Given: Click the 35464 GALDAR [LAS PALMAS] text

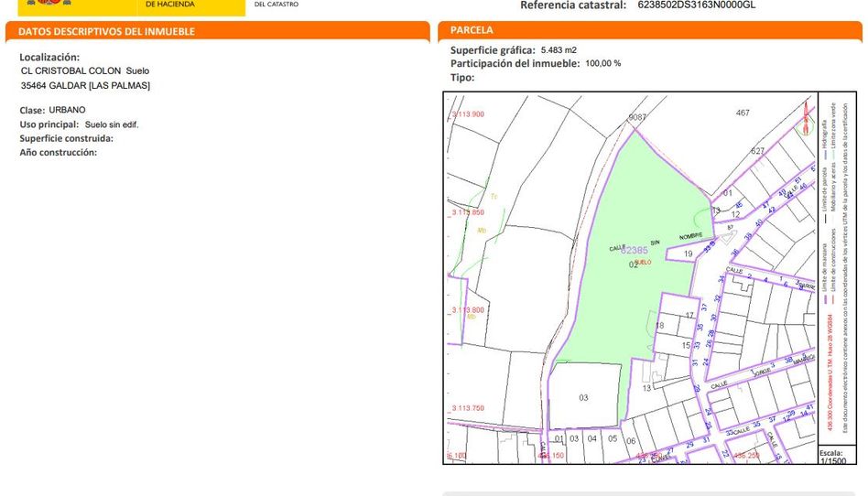Looking at the screenshot, I should 85,85.
